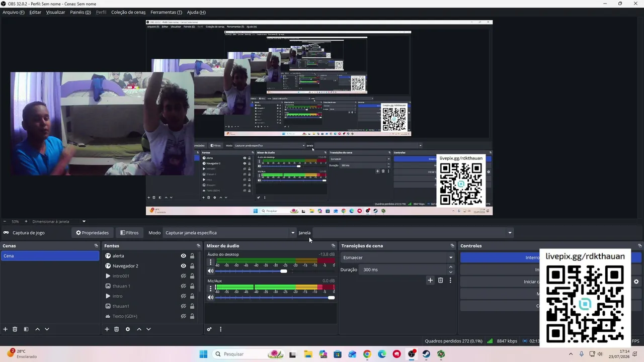The image size is (644, 362).
Task: Show the intro001 source
Action: pos(184,276)
